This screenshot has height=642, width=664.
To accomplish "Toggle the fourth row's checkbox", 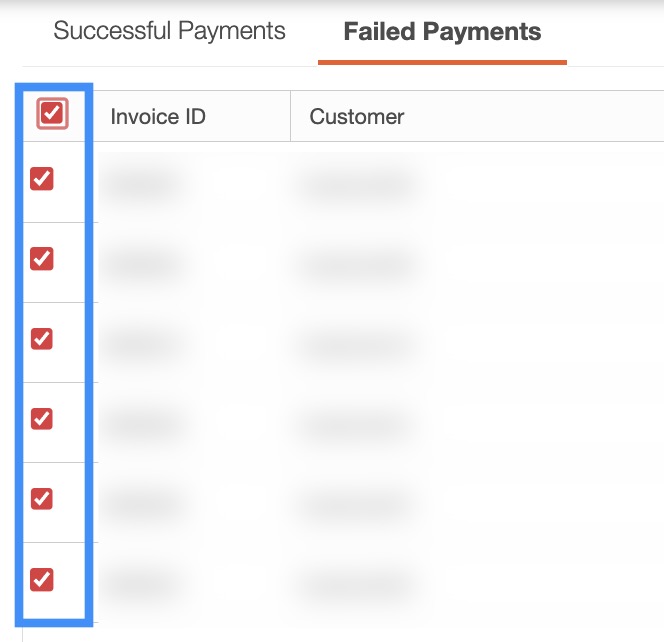I will [x=42, y=419].
